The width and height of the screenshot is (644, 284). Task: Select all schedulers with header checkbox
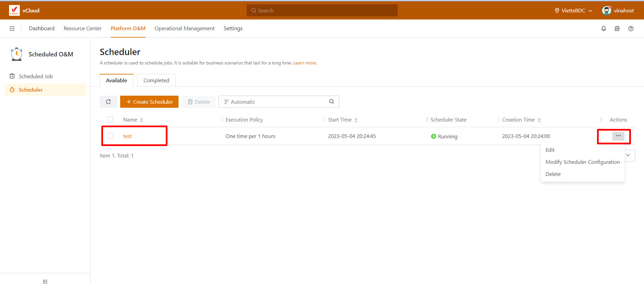click(110, 120)
